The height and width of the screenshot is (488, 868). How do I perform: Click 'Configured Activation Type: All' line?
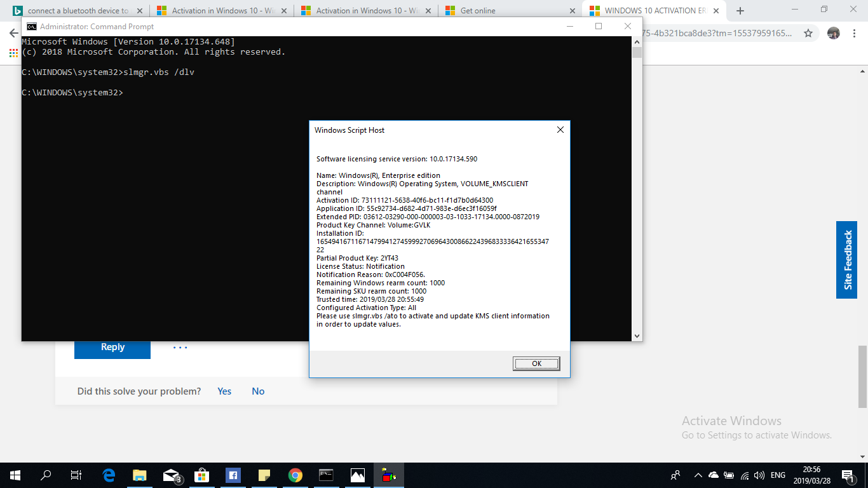tap(367, 308)
